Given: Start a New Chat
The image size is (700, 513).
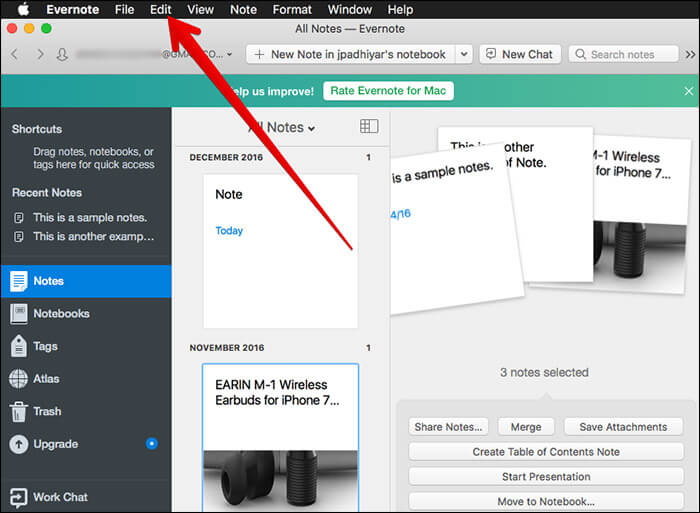Looking at the screenshot, I should click(x=520, y=54).
